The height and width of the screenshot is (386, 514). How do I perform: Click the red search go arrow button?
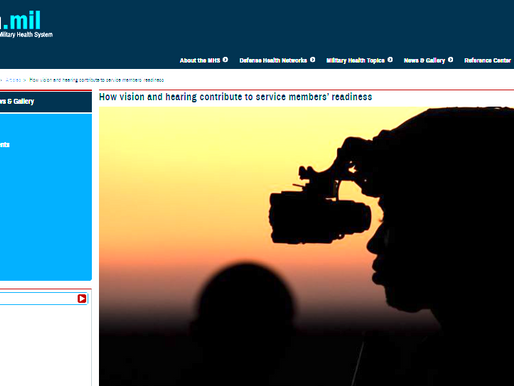click(82, 298)
